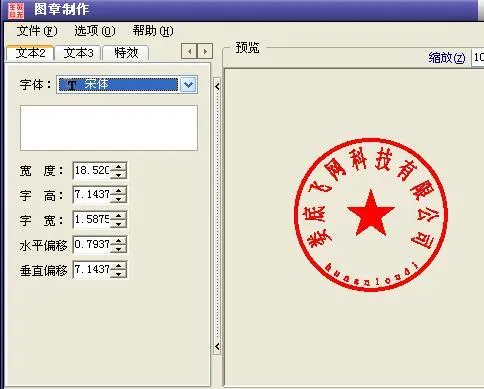The width and height of the screenshot is (484, 389).
Task: Decrease the 宽度 value with down arrow
Action: click(x=118, y=174)
